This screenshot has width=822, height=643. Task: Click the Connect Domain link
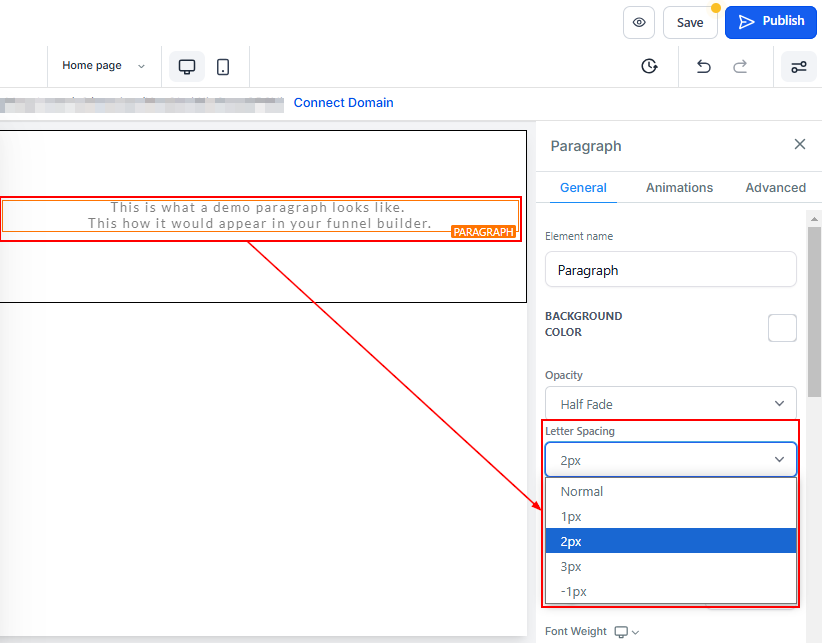[343, 103]
